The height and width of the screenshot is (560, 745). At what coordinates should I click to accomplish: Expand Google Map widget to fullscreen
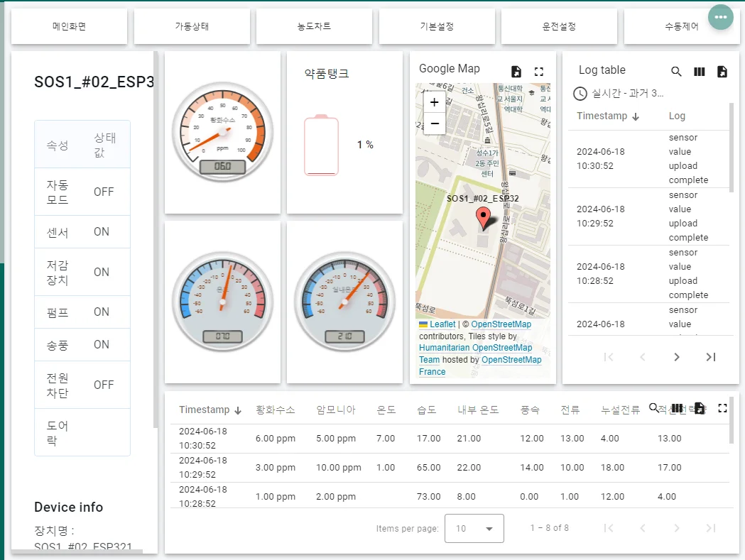(x=539, y=72)
